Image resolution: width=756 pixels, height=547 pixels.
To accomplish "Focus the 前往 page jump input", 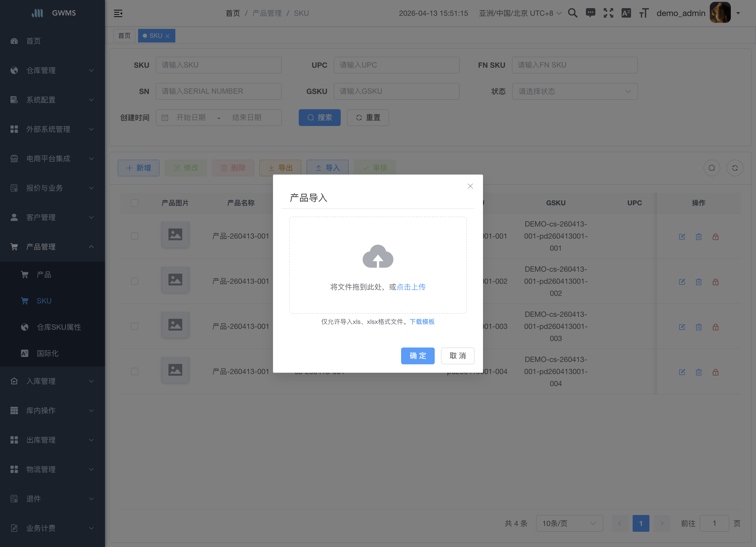I will click(714, 523).
